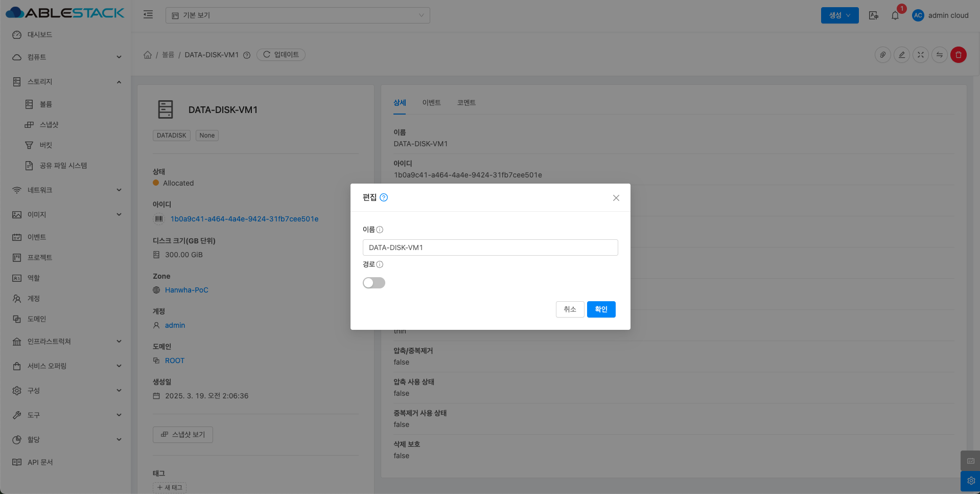Open notifications bell icon
The height and width of the screenshot is (494, 980).
pos(895,15)
